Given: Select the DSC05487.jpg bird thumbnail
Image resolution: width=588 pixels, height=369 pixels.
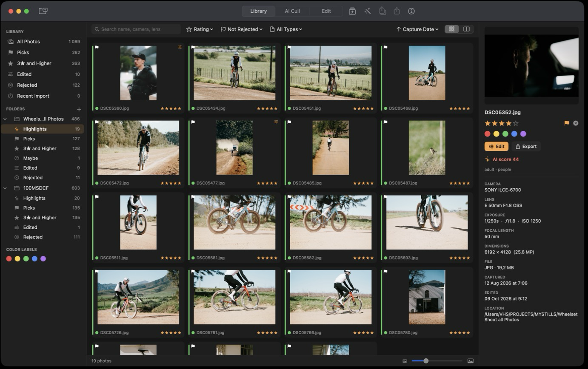Looking at the screenshot, I should [427, 148].
